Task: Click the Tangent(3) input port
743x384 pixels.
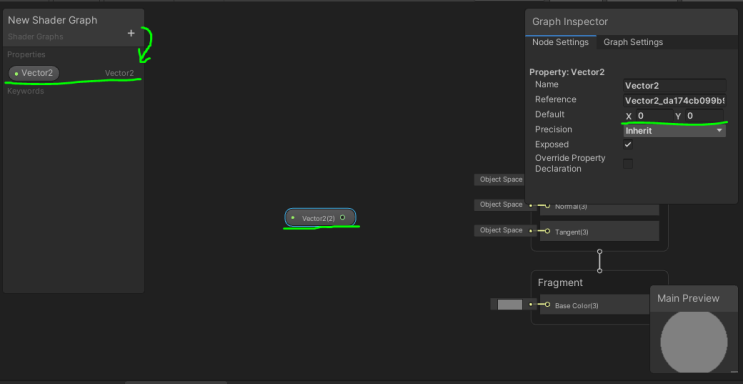Action: tap(547, 231)
